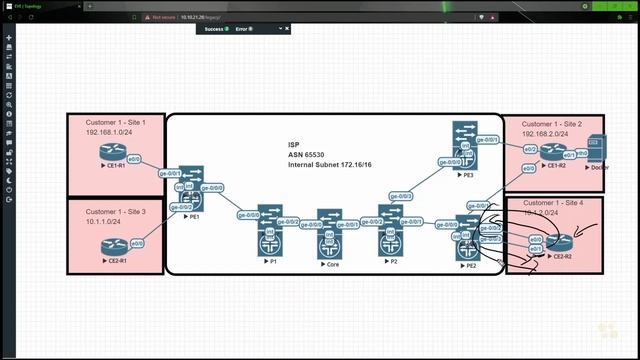Select the P1 router node icon
The image size is (640, 360).
(x=270, y=230)
